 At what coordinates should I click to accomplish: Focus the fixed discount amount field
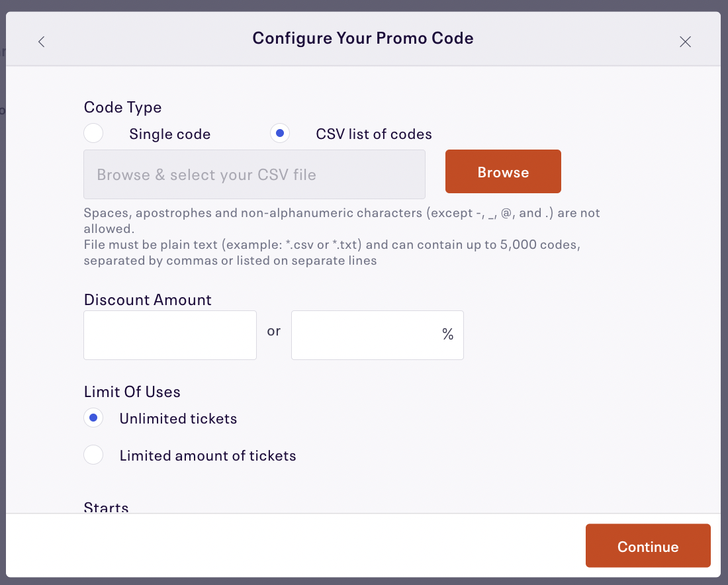[x=169, y=335]
